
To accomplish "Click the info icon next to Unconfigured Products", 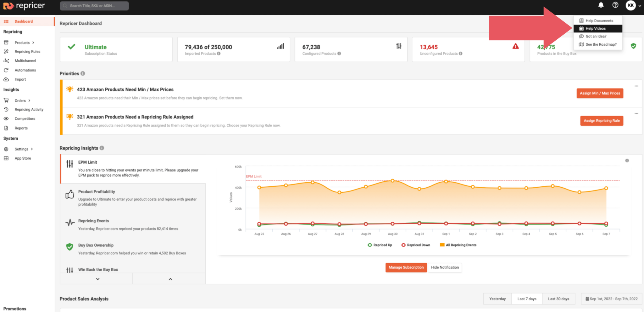I will tap(460, 54).
